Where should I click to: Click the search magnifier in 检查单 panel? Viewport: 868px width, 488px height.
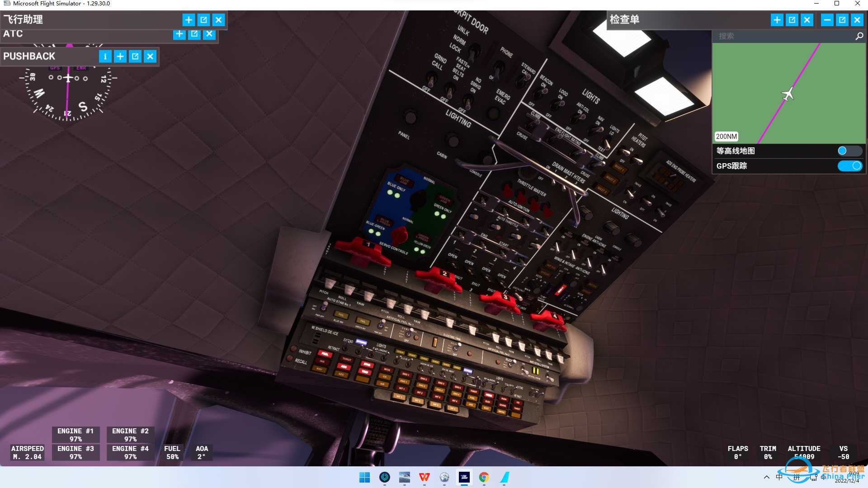pos(859,36)
